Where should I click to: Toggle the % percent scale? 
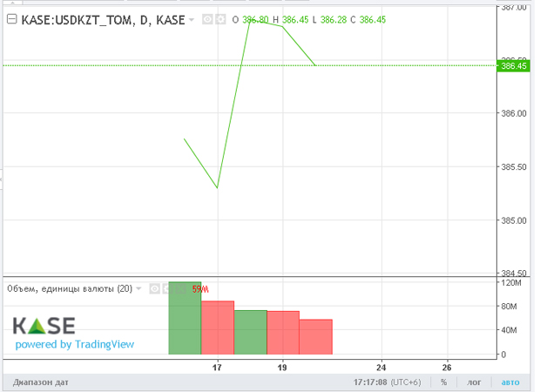pyautogui.click(x=443, y=382)
